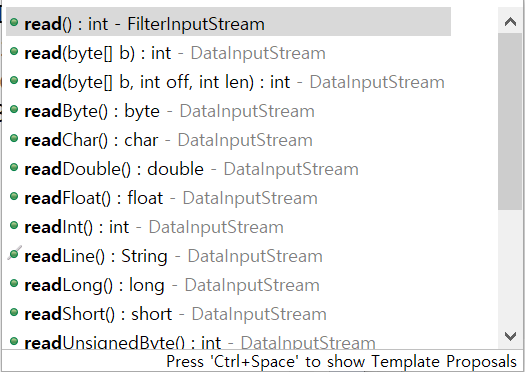Choose readDouble() : double proposal
Image resolution: width=525 pixels, height=372 pixels.
(x=228, y=169)
